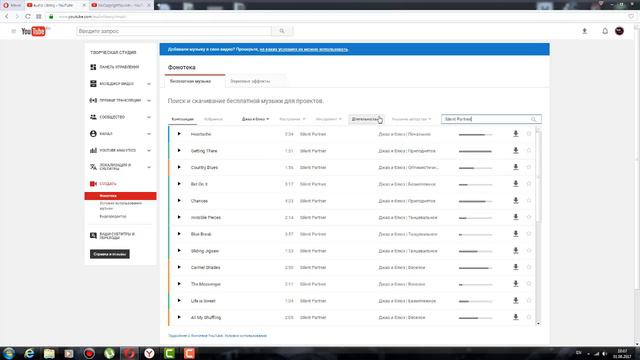Screen dimensions: 640x360
Task: Click the Country Blues popularity bar
Action: click(476, 168)
